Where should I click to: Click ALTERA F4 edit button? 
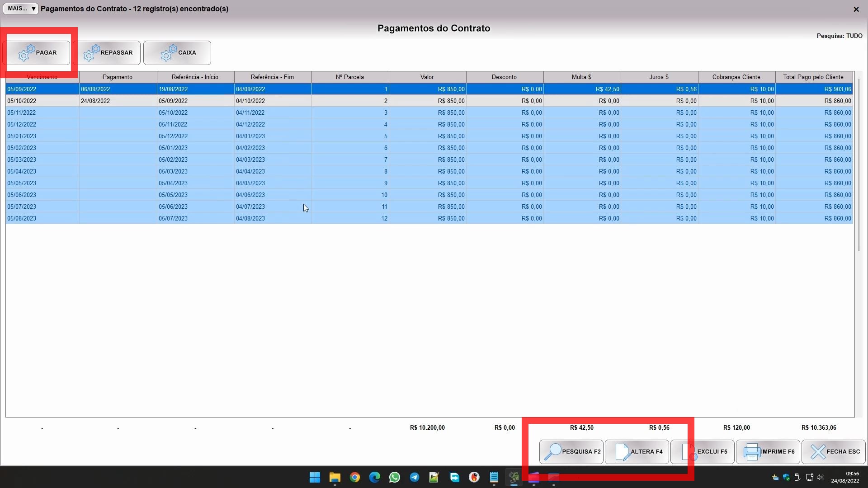tap(637, 452)
